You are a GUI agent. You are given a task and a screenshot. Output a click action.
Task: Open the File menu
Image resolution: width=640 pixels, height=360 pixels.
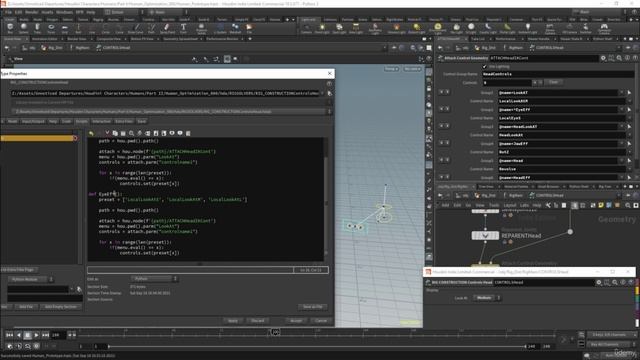point(9,12)
